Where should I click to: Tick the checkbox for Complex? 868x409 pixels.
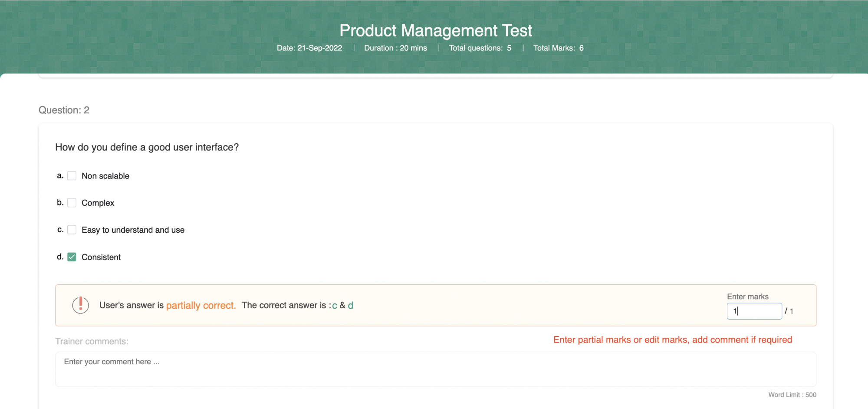point(72,203)
